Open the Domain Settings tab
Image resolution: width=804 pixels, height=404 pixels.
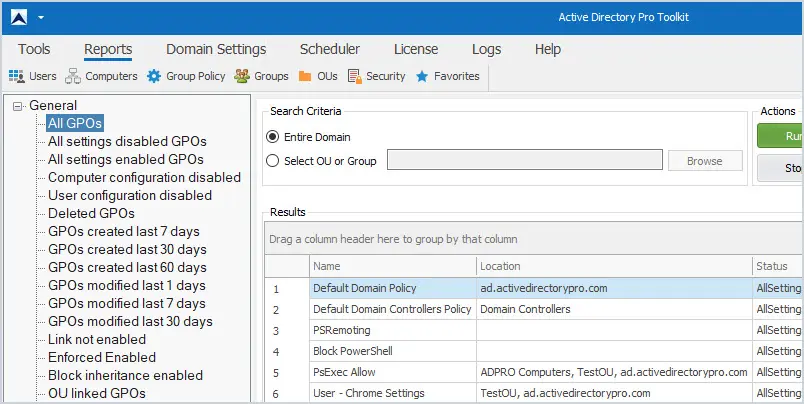coord(216,49)
